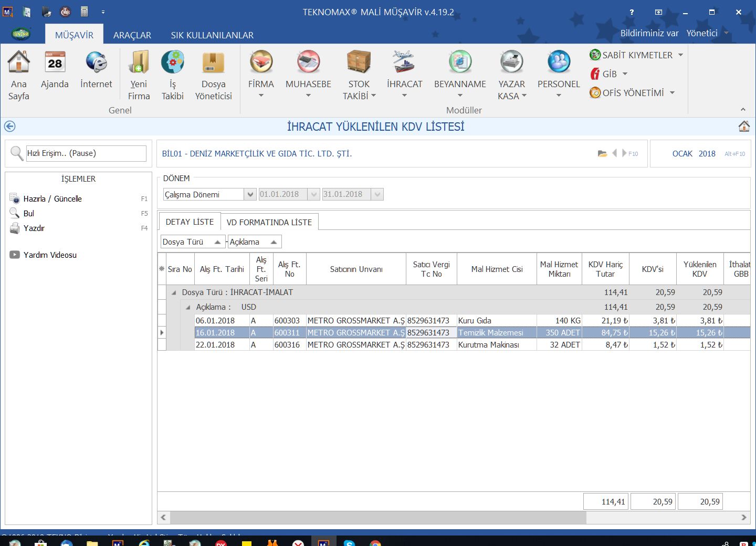This screenshot has width=756, height=546.
Task: Open the STOK TAKİBİ module
Action: coord(359,63)
